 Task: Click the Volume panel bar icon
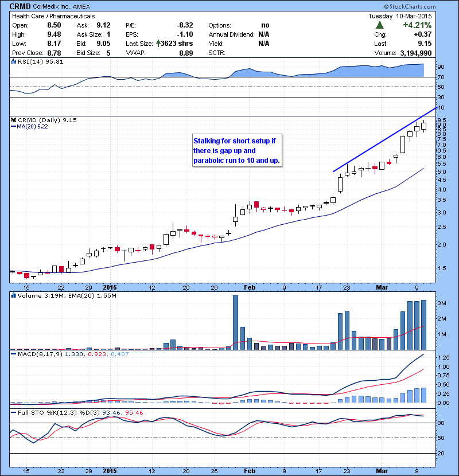(13, 295)
